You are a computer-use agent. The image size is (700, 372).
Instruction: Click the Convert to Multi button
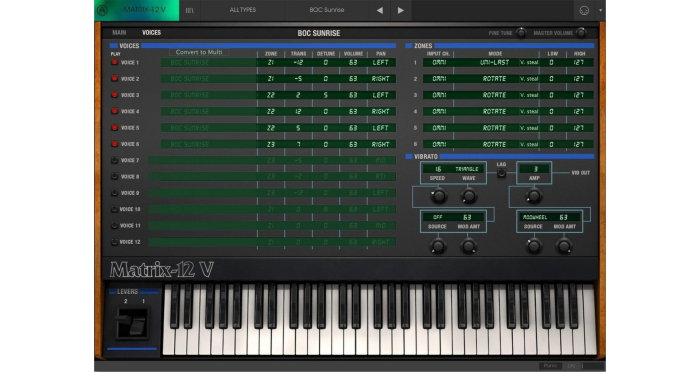click(x=199, y=52)
